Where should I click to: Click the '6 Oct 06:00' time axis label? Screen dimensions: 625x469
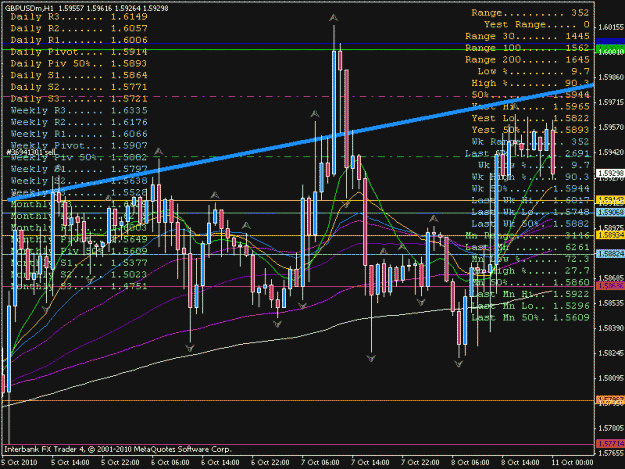click(170, 463)
